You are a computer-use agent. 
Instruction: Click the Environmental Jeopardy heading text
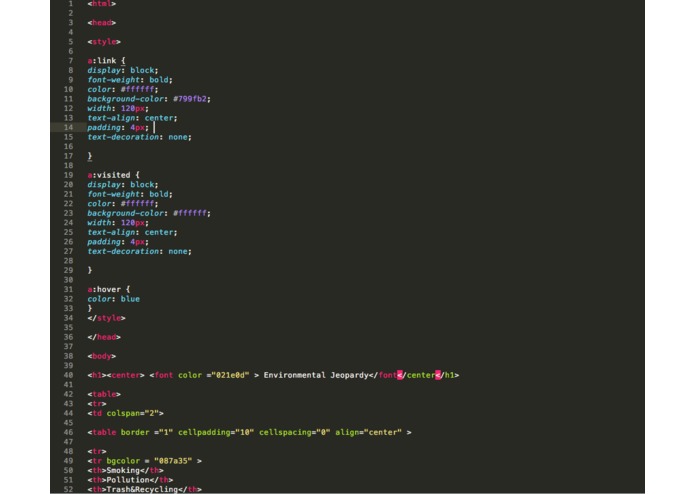point(316,375)
